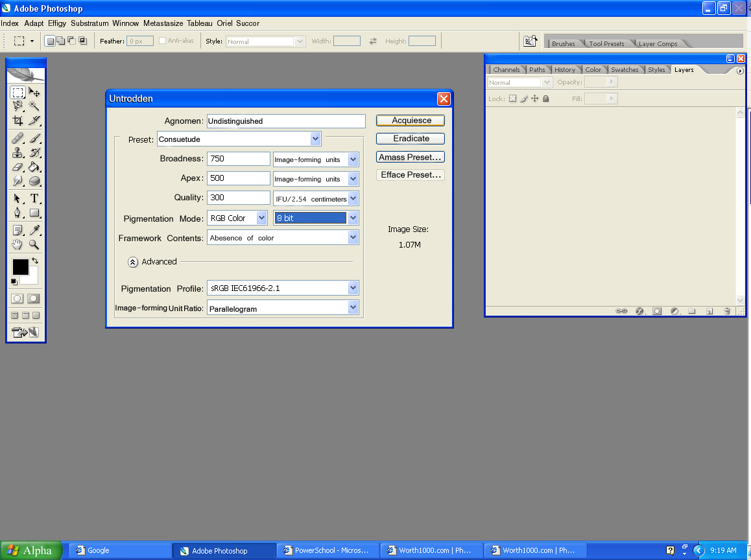Select the Lasso tool

[x=18, y=106]
